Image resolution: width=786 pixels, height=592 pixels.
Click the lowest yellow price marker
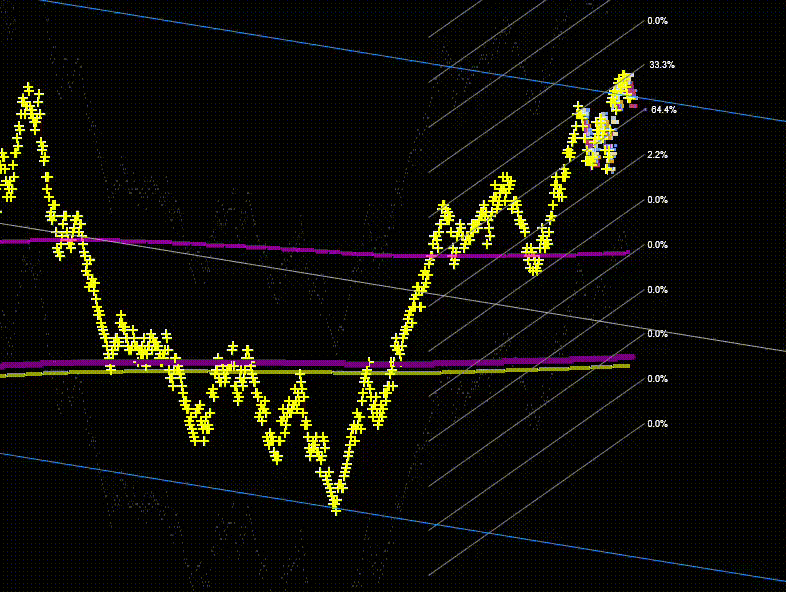tap(336, 509)
